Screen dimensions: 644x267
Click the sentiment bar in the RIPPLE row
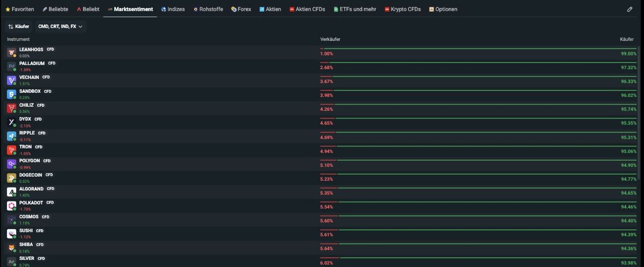(x=478, y=132)
